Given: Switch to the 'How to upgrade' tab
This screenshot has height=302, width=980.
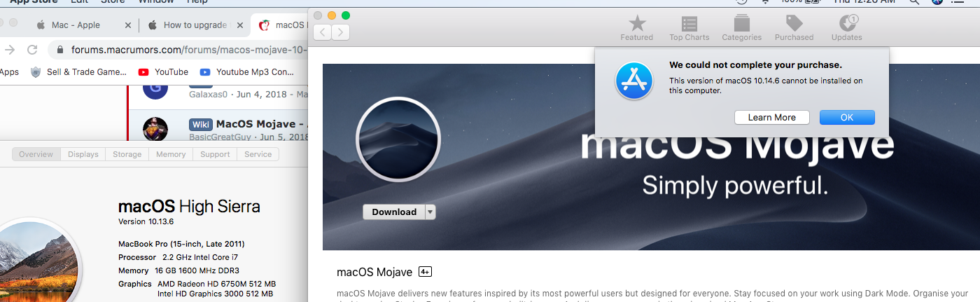Looking at the screenshot, I should (195, 25).
